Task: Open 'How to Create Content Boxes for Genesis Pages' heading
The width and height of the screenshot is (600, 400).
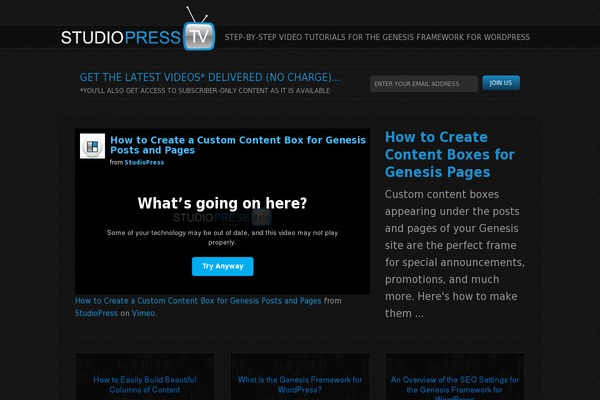Action: (x=450, y=154)
